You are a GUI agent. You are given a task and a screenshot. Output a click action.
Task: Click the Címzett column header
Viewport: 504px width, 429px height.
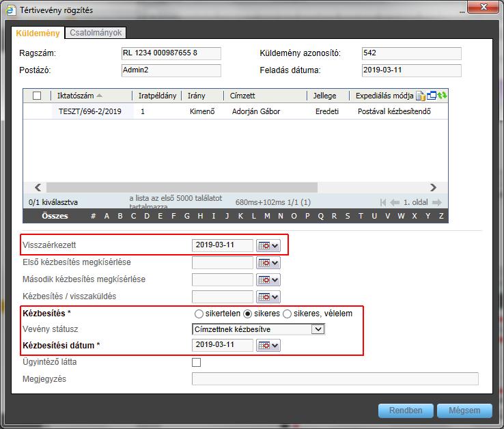pyautogui.click(x=242, y=96)
